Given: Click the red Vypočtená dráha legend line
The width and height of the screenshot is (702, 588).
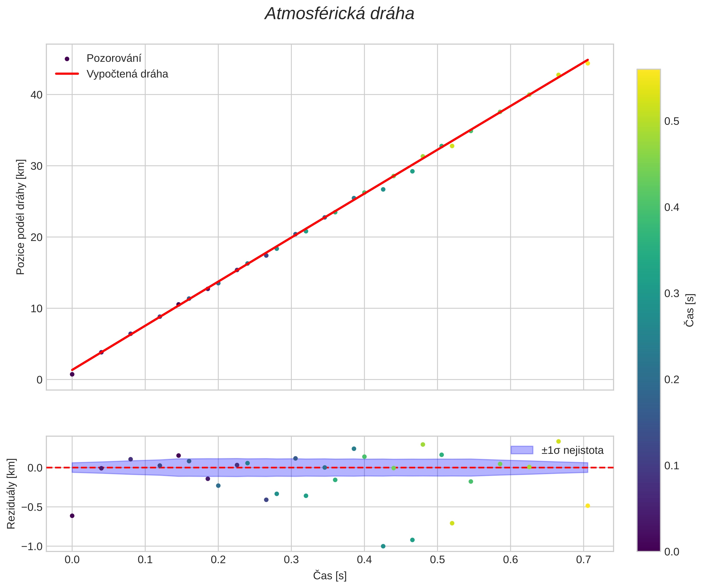Looking at the screenshot, I should [67, 74].
